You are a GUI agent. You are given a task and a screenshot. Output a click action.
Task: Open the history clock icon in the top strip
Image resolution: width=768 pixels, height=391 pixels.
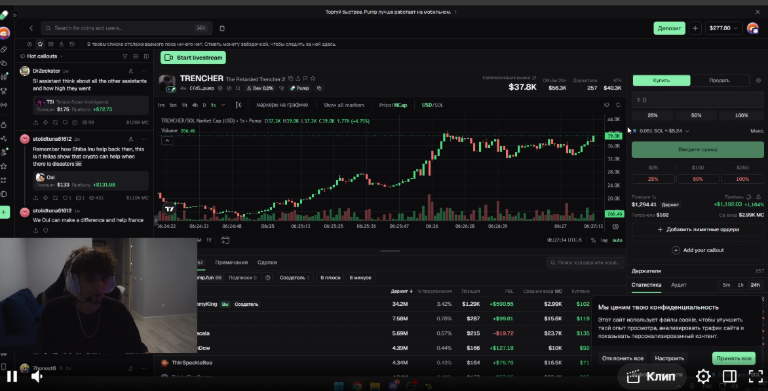(72, 44)
